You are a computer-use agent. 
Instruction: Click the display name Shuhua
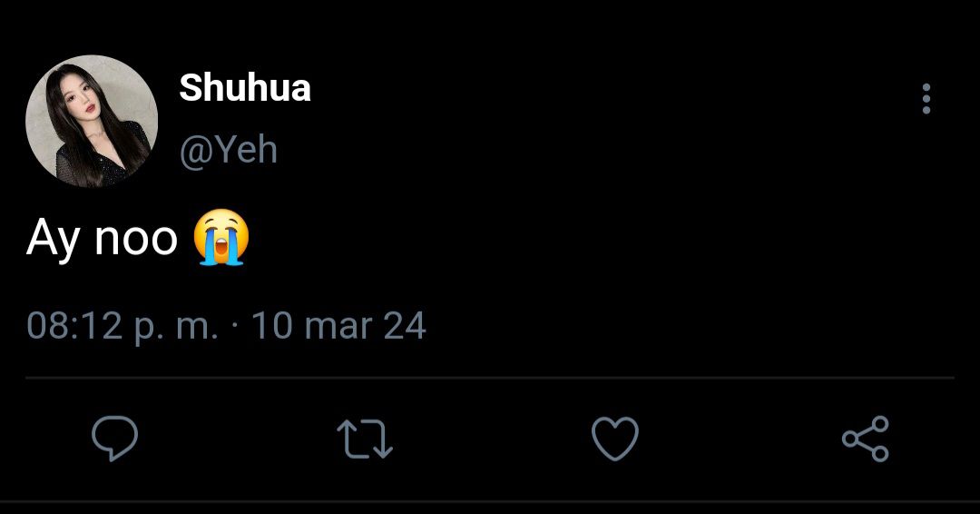pyautogui.click(x=245, y=87)
